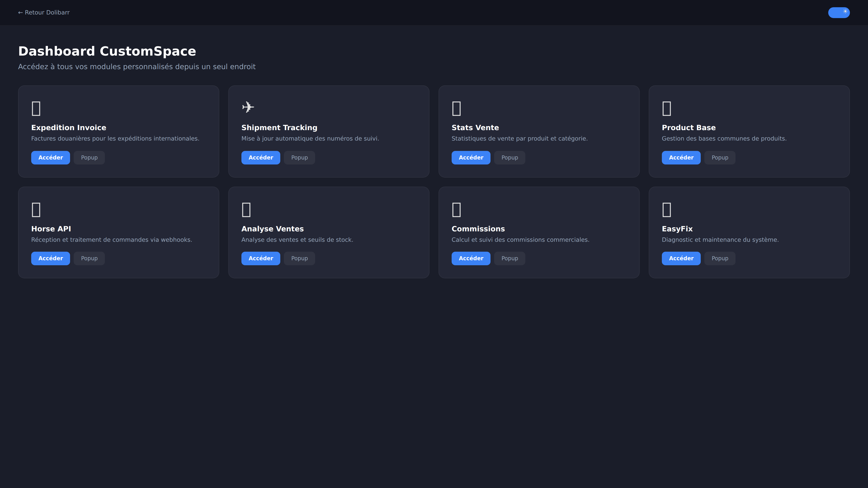Click the Analyse Ventes card icon
Screen dimensions: 868x488
click(x=246, y=209)
